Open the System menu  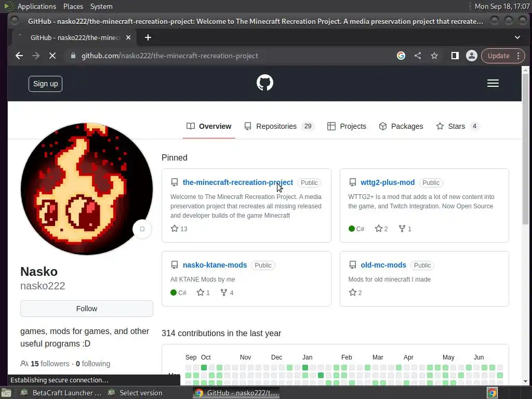tap(101, 6)
